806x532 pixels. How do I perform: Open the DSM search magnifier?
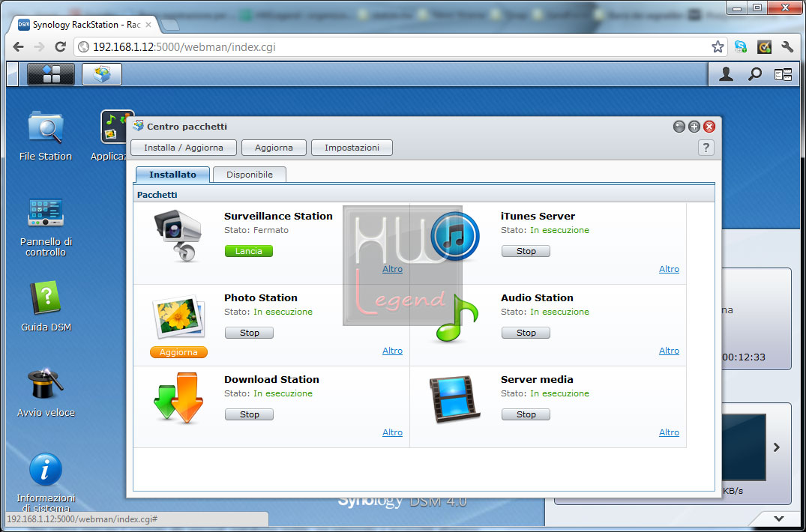[x=754, y=74]
